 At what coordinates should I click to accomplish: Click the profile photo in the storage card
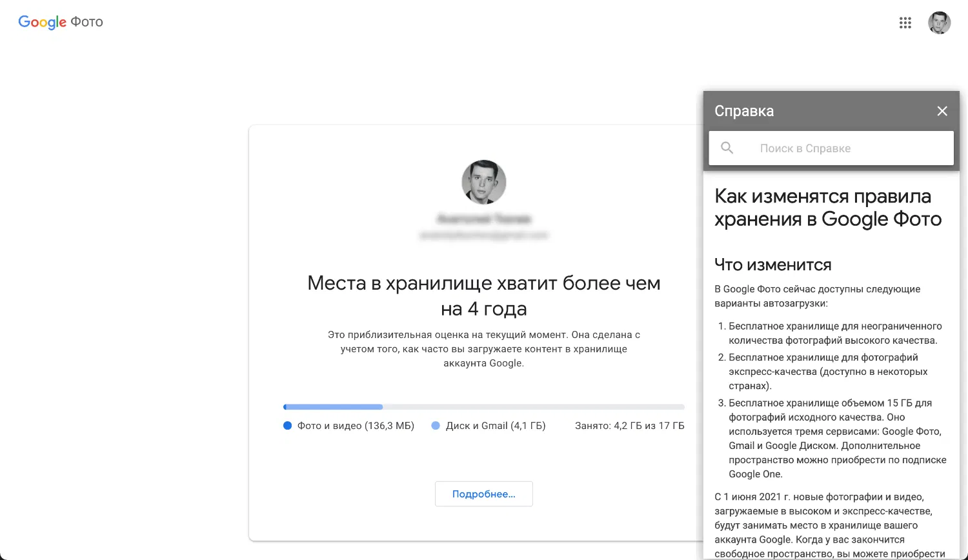[484, 182]
